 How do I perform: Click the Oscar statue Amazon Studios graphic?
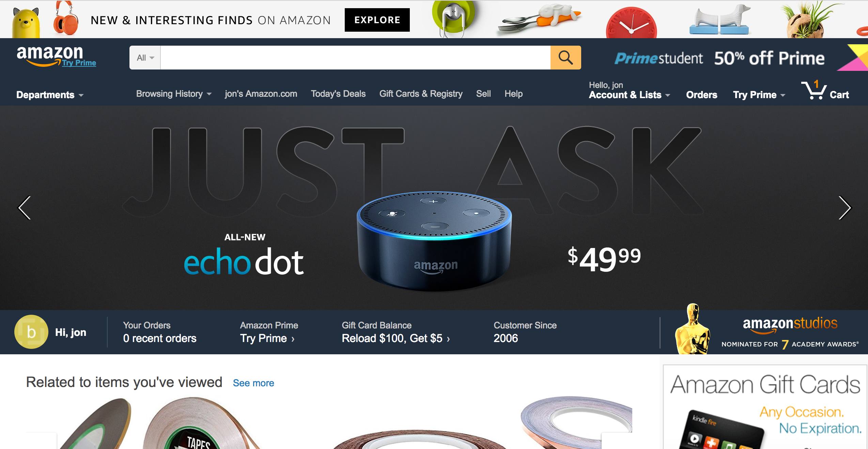[x=693, y=329]
